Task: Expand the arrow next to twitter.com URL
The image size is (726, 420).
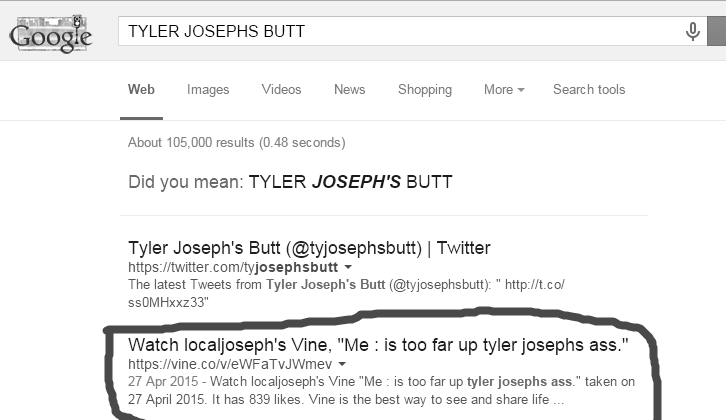Action: pos(348,267)
